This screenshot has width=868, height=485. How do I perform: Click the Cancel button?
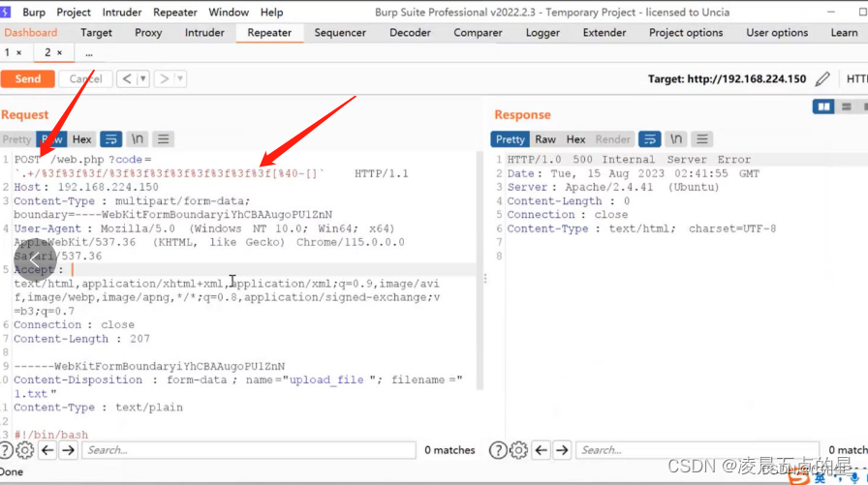pos(86,79)
